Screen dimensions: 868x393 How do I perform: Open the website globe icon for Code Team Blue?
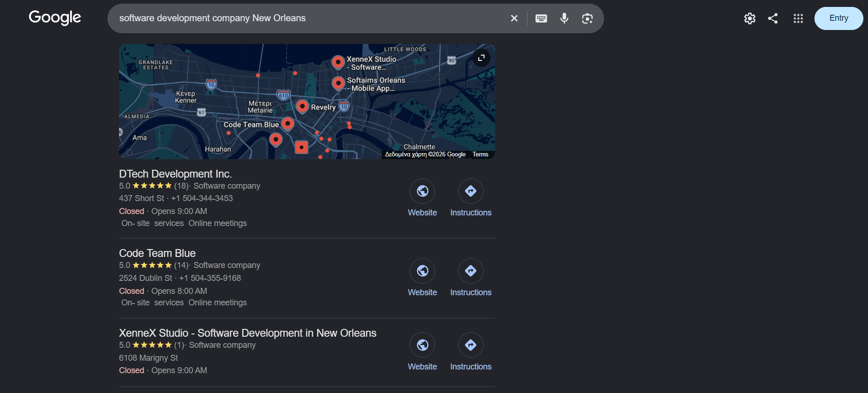point(423,271)
